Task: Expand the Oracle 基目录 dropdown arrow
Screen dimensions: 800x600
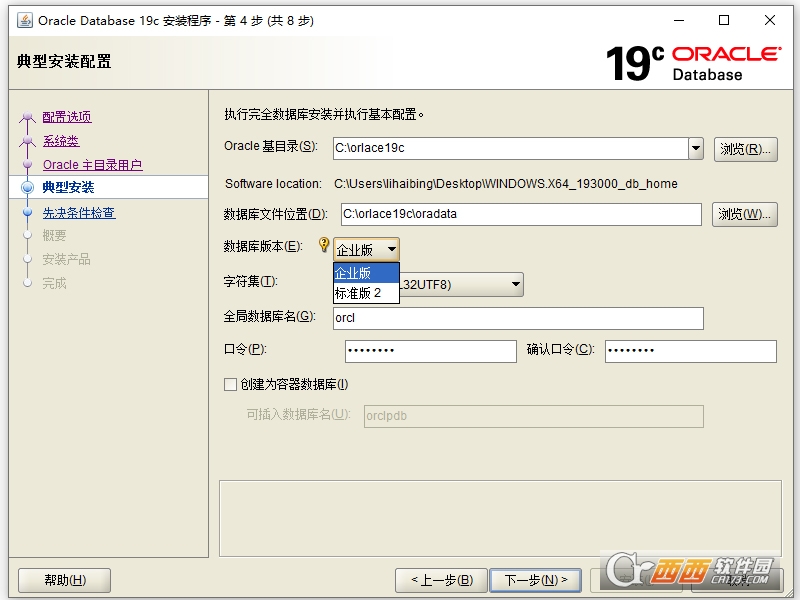Action: pyautogui.click(x=696, y=148)
